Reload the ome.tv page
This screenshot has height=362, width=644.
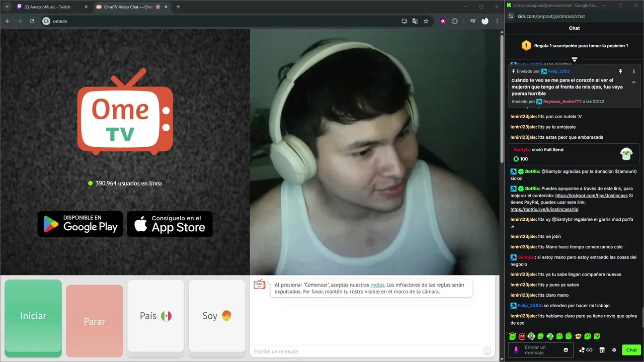click(x=32, y=21)
